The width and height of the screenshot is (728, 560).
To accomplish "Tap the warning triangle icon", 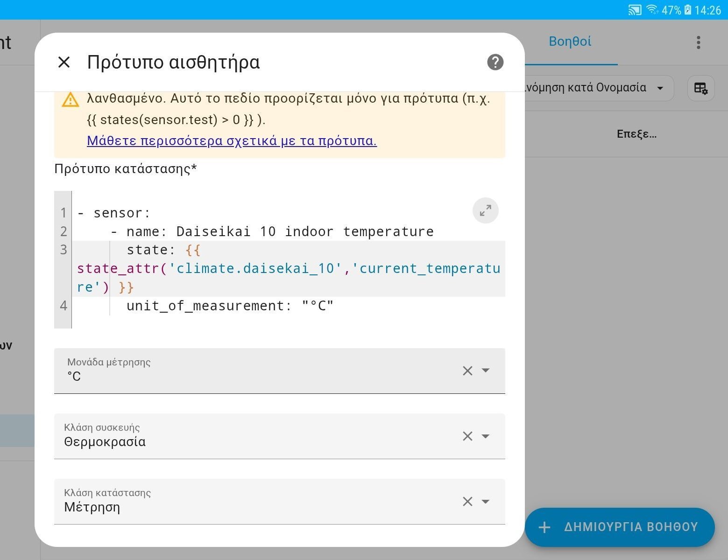I will tap(71, 99).
